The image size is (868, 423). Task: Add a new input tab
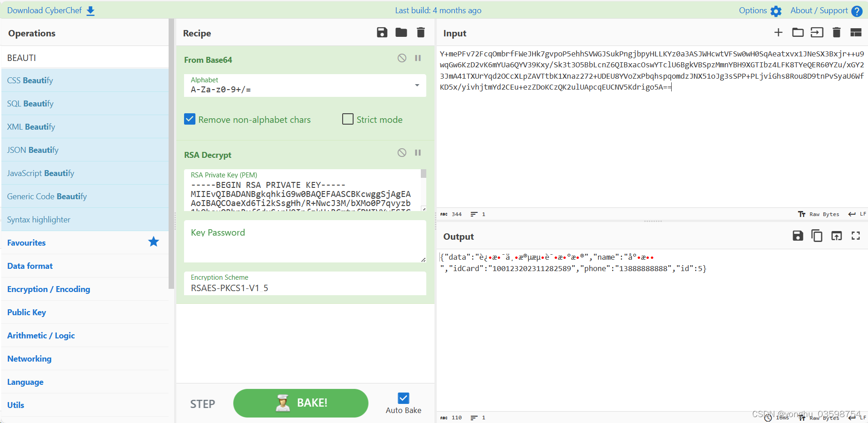[778, 32]
